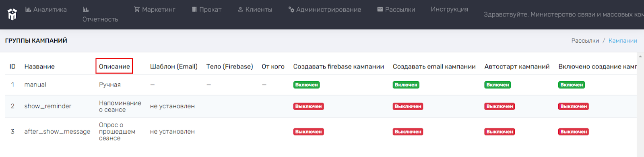The width and height of the screenshot is (644, 157).
Task: Toggle show_reminder email campaigns Выключен badge
Action: (408, 106)
